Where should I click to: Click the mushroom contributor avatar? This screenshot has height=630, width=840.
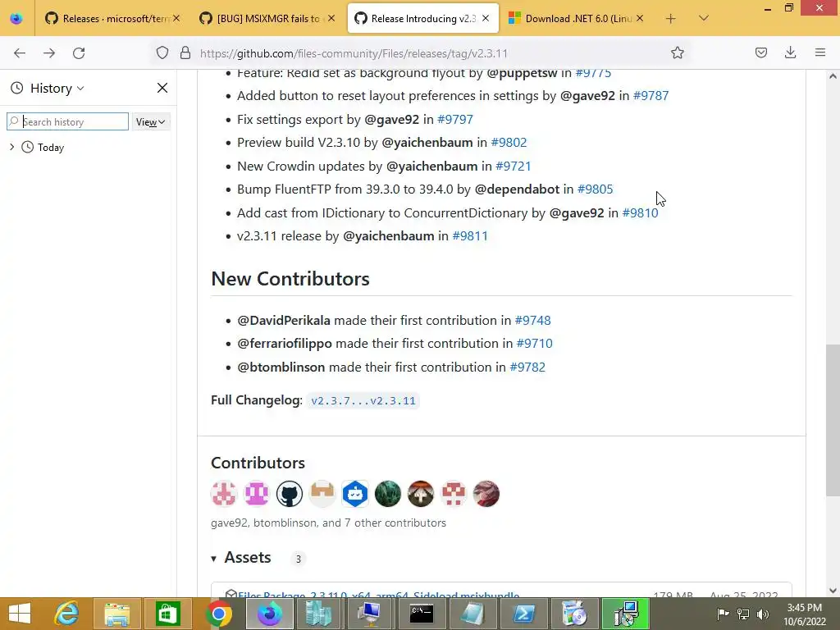[x=421, y=494]
